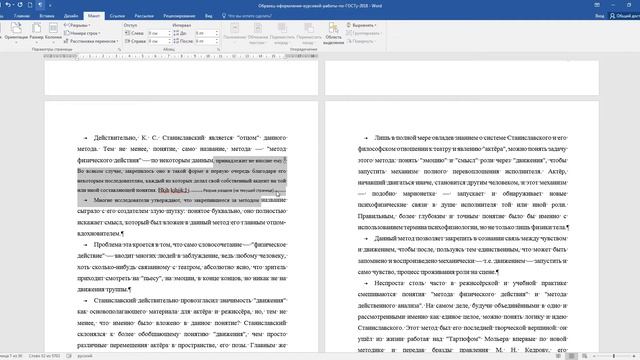Open the Вид ribbon tab

208,16
